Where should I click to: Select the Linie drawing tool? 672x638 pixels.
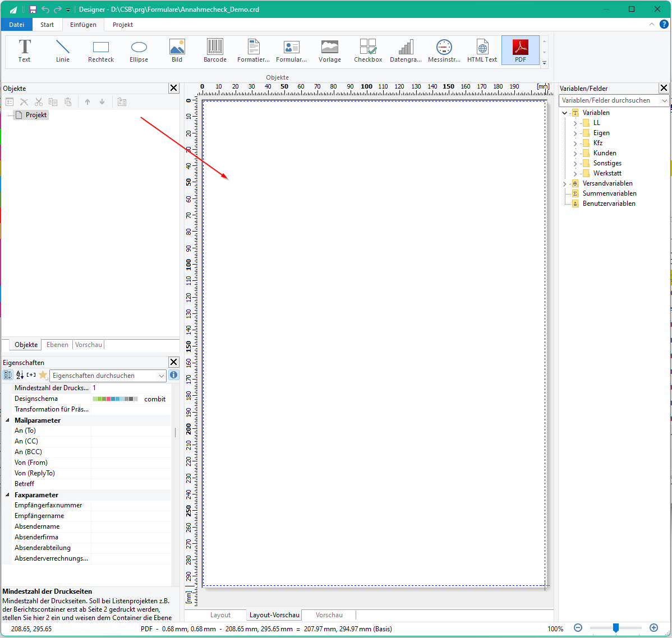(x=63, y=50)
